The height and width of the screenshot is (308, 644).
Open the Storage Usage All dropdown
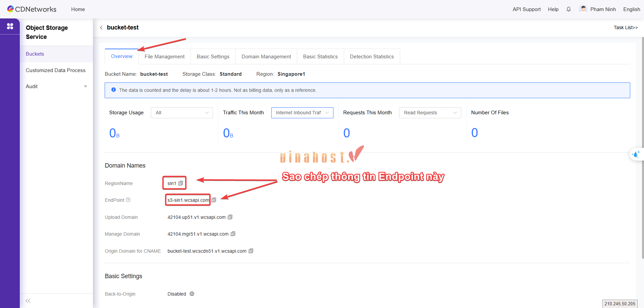click(182, 113)
